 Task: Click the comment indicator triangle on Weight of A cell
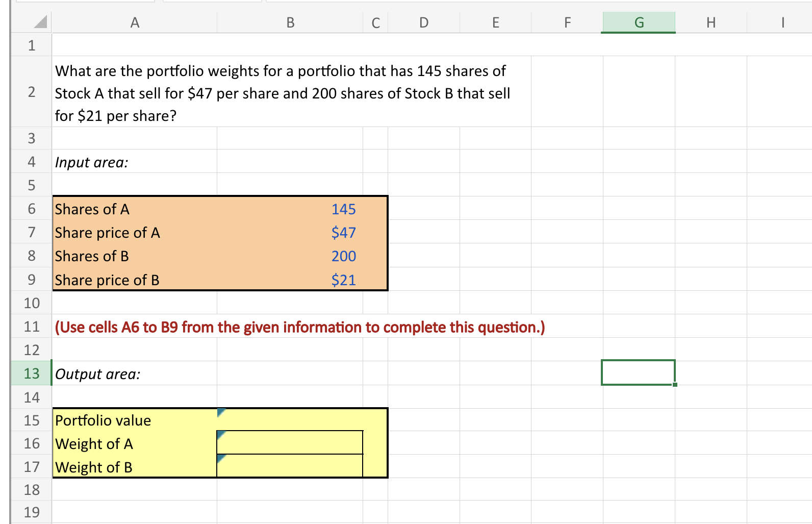point(221,435)
